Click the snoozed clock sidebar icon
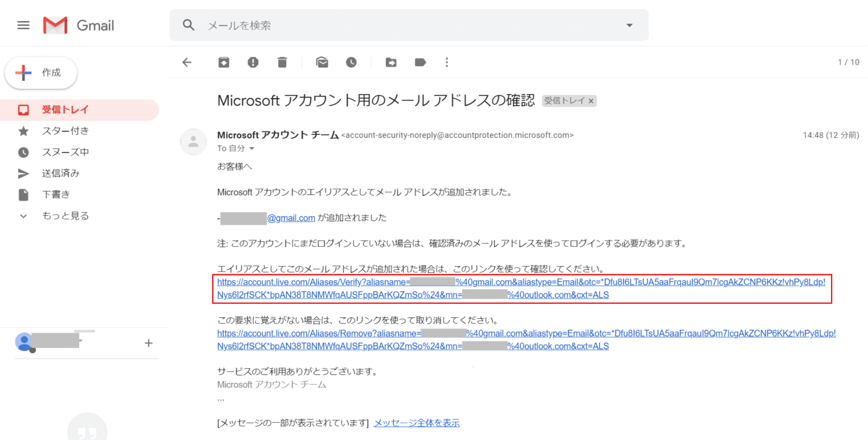Image resolution: width=868 pixels, height=440 pixels. click(24, 152)
